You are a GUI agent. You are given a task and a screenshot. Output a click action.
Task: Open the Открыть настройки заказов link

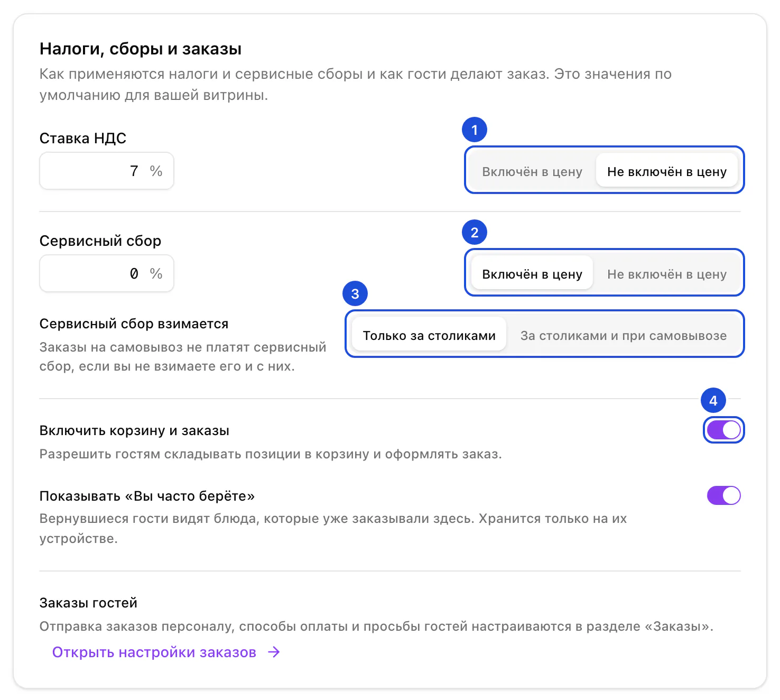pyautogui.click(x=166, y=652)
